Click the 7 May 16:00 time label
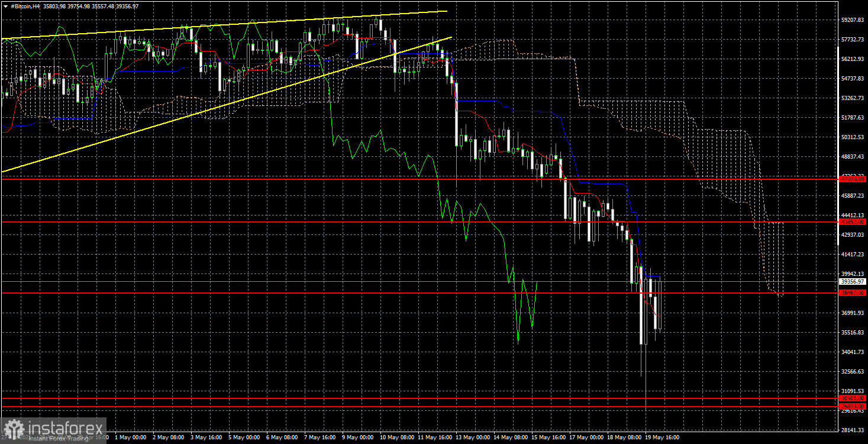Screen dimensions: 868x444 [322, 438]
